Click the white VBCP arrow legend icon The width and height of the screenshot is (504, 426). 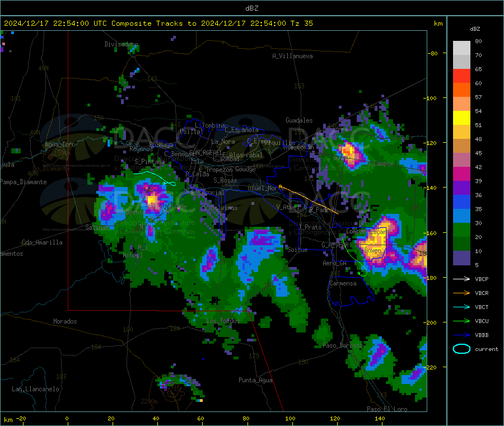(x=461, y=279)
